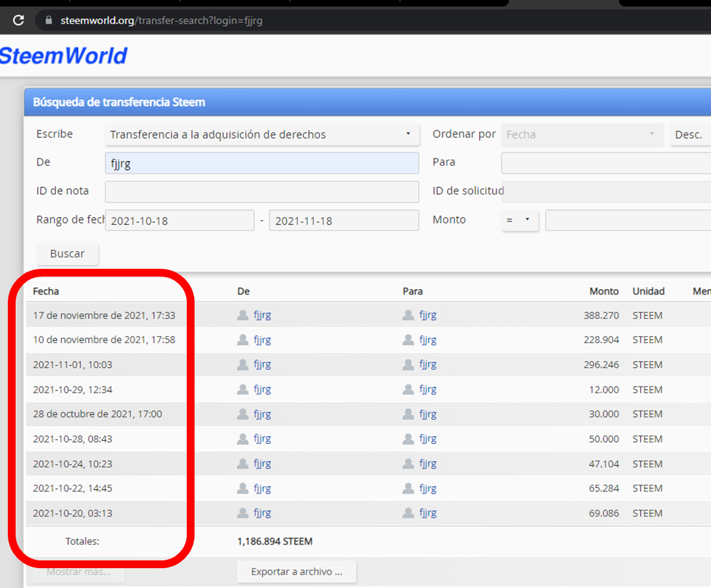This screenshot has width=711, height=588.
Task: Click the ID de solicitud field
Action: [606, 191]
